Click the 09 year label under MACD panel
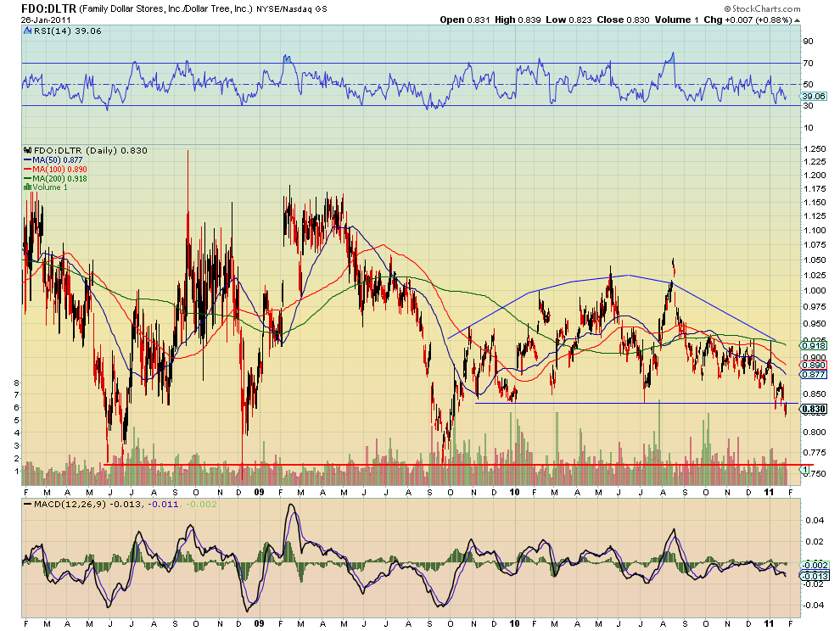Viewport: 840px width, 631px height. (x=259, y=623)
